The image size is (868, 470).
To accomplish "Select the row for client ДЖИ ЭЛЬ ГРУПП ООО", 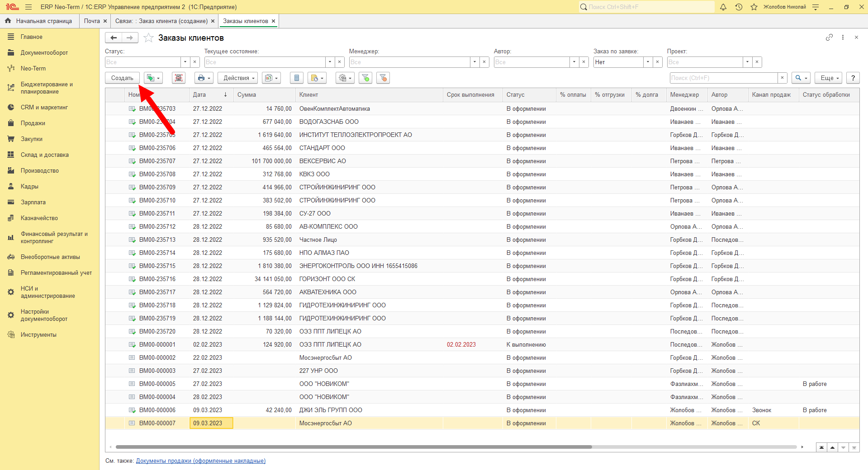I will click(483, 410).
